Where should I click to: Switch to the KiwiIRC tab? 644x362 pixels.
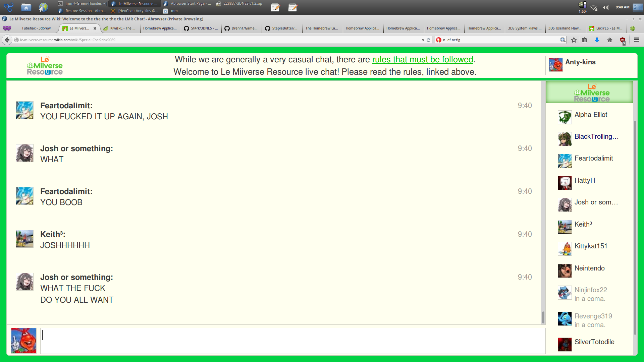pyautogui.click(x=120, y=28)
